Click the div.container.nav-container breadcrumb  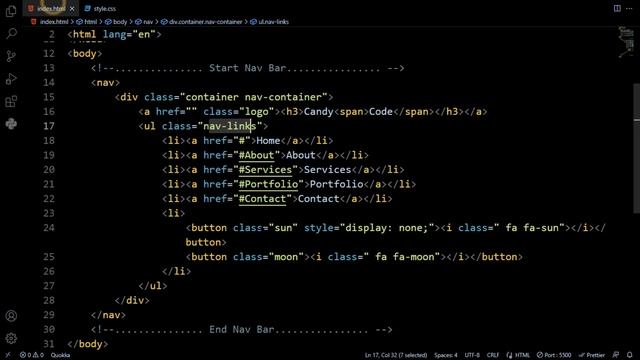tap(202, 22)
